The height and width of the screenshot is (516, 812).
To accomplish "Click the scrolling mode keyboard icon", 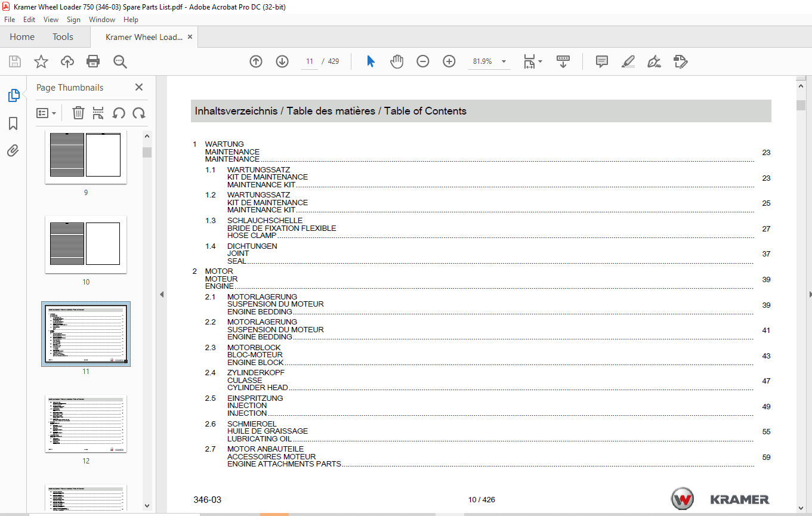I will click(563, 61).
